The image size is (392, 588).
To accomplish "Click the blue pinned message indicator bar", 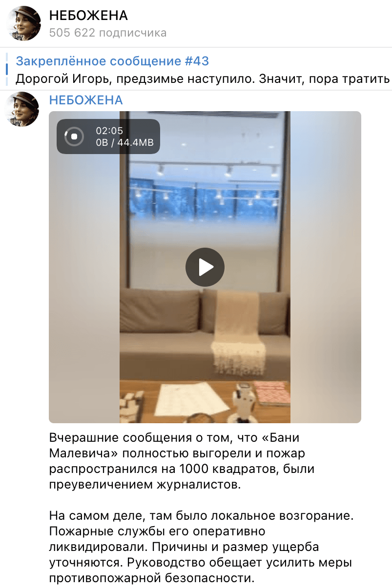I will point(7,70).
